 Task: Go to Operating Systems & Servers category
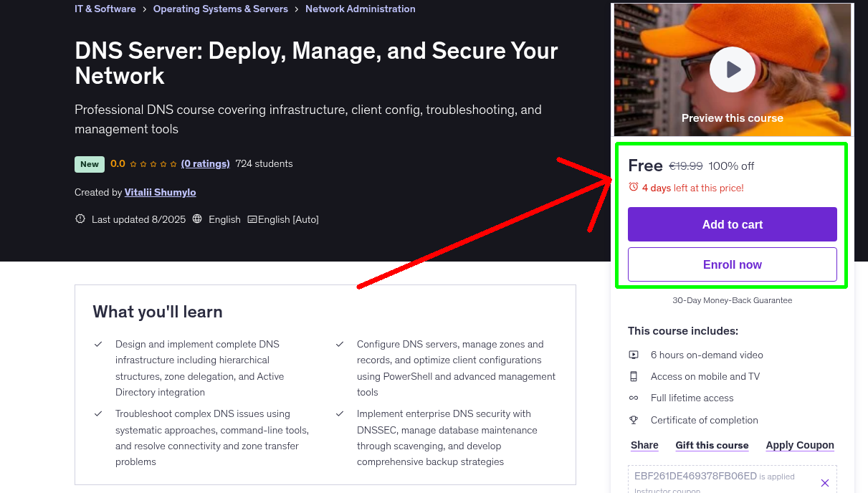(220, 9)
